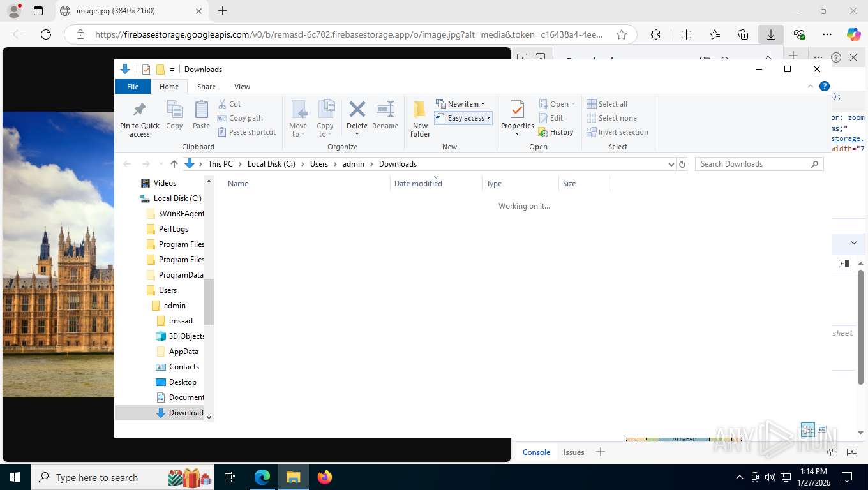The image size is (868, 490).
Task: Add page to Edge favorites star
Action: tap(622, 34)
